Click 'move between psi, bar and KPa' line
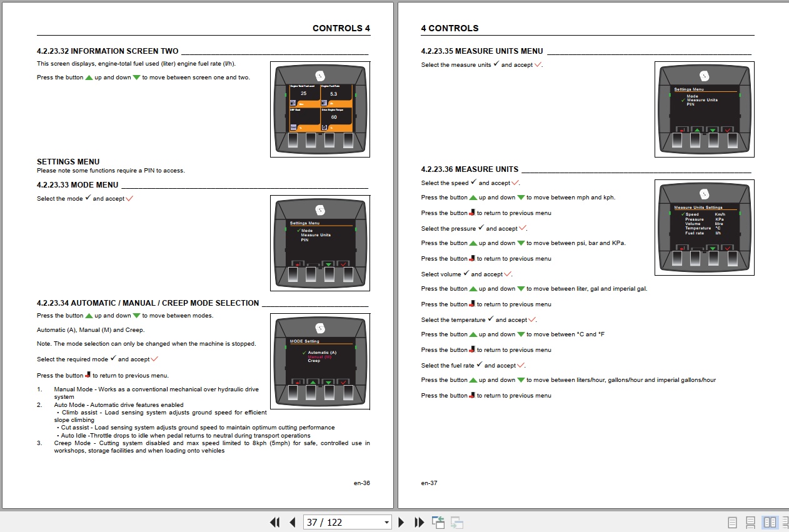This screenshot has height=532, width=789. [x=523, y=243]
